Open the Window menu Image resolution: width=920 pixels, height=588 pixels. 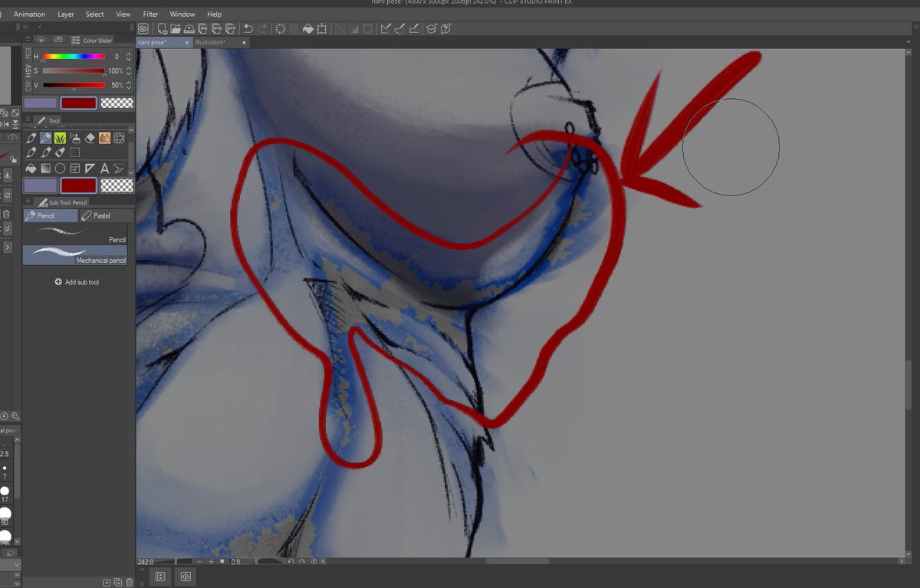tap(182, 14)
